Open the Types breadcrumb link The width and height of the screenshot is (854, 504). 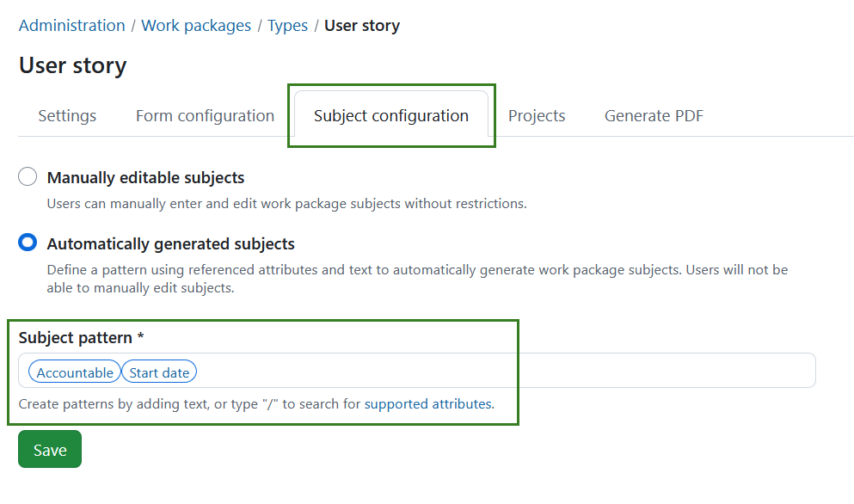click(287, 25)
